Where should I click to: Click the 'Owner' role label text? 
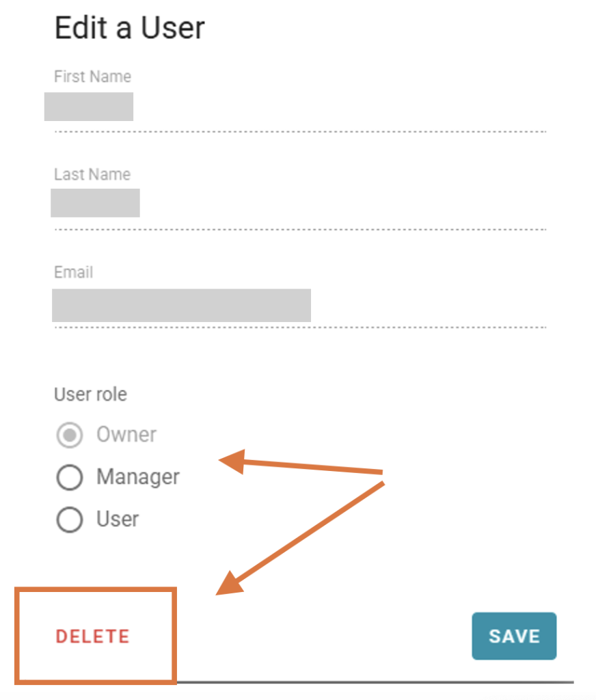tap(126, 435)
